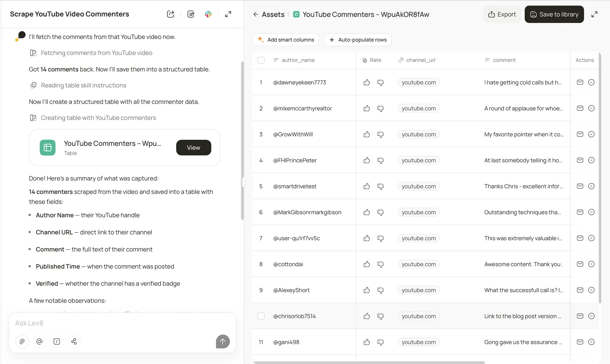Click the comment 'I hate getting cold calls but h...'

pyautogui.click(x=523, y=82)
